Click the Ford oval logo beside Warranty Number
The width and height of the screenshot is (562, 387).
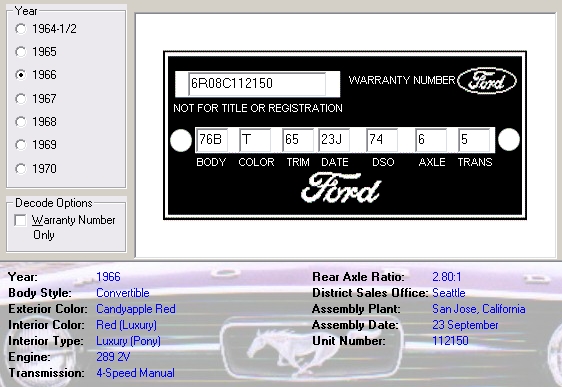(x=487, y=81)
